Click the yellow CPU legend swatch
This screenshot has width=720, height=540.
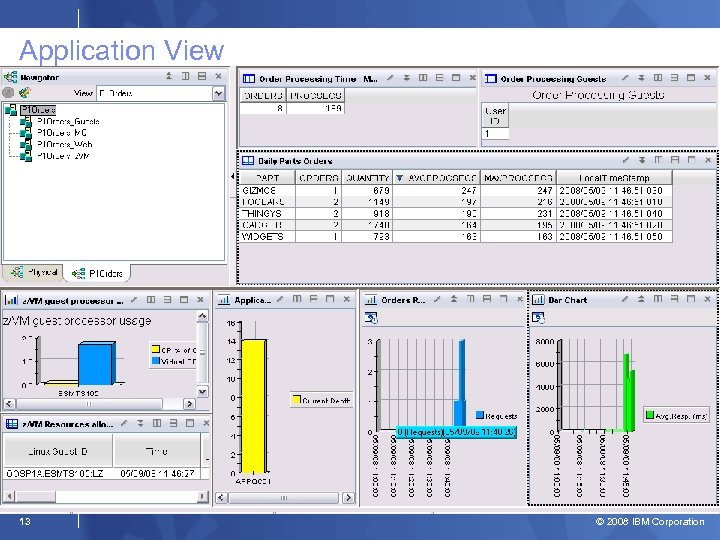[156, 349]
